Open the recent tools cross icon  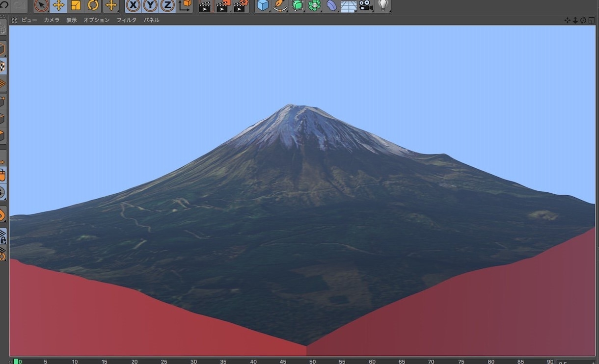(111, 5)
